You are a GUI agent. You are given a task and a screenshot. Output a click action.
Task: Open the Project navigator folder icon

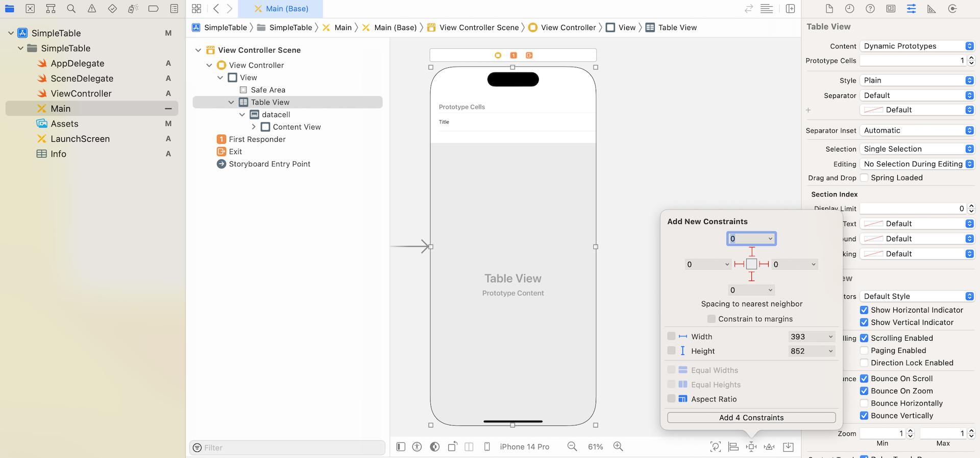tap(9, 9)
